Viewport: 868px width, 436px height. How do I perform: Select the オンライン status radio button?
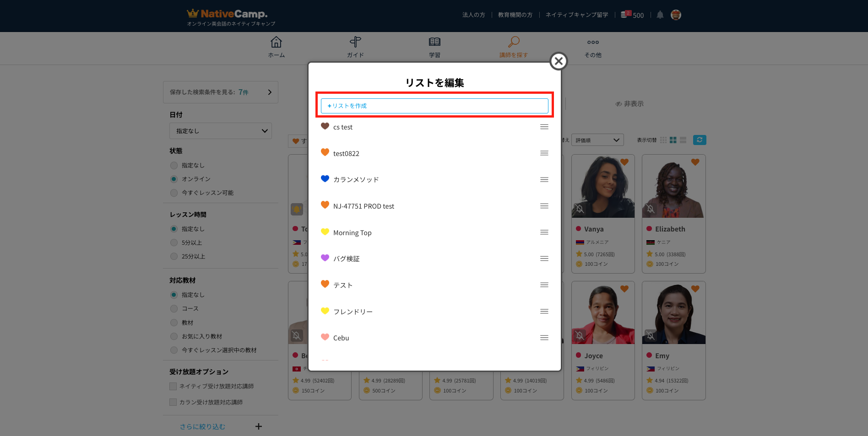(x=174, y=179)
